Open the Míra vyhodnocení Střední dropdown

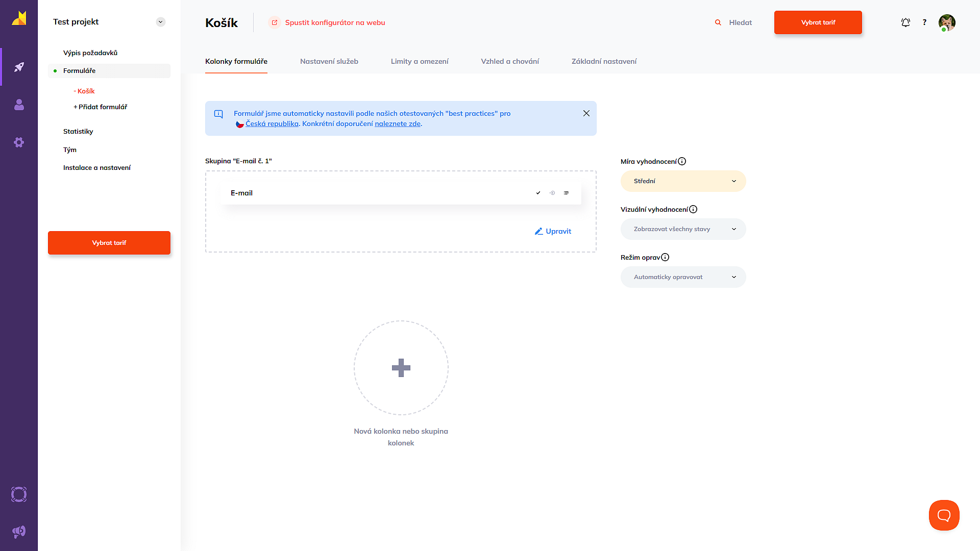pos(683,181)
